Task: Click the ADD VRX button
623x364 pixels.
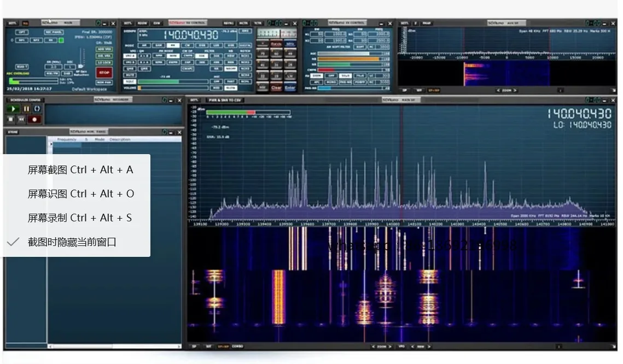Action: [104, 49]
